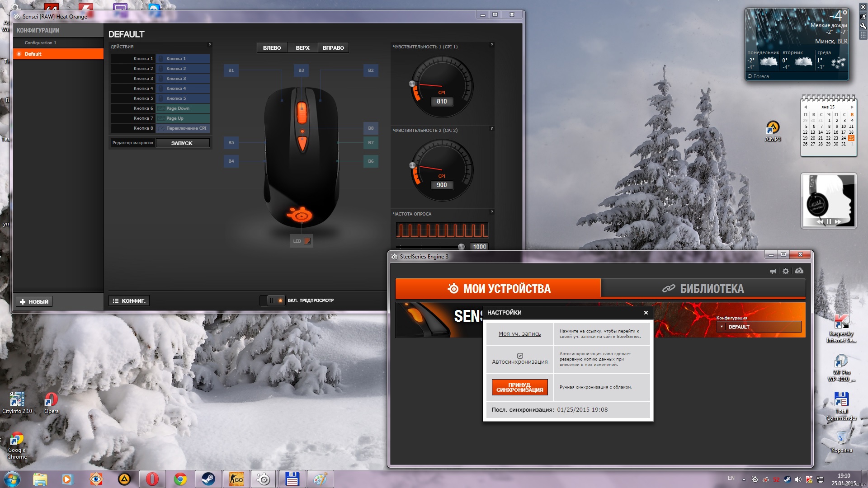The height and width of the screenshot is (488, 868).
Task: Show hidden tray icons arrow
Action: point(744,479)
